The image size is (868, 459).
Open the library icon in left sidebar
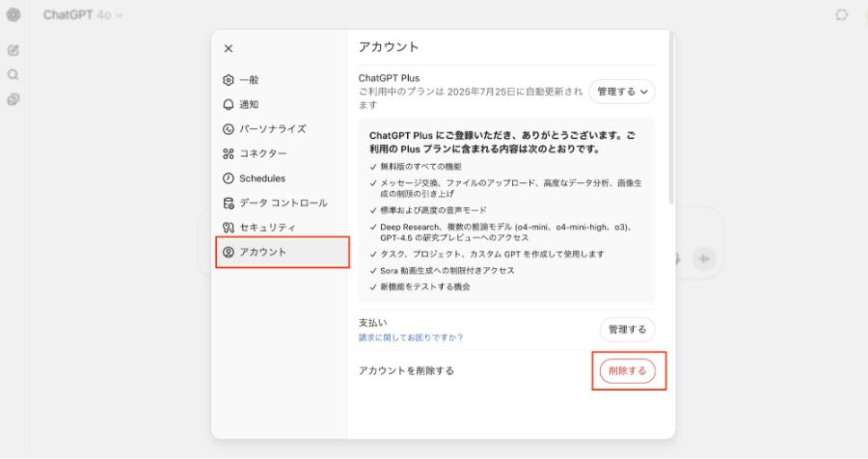coord(14,99)
